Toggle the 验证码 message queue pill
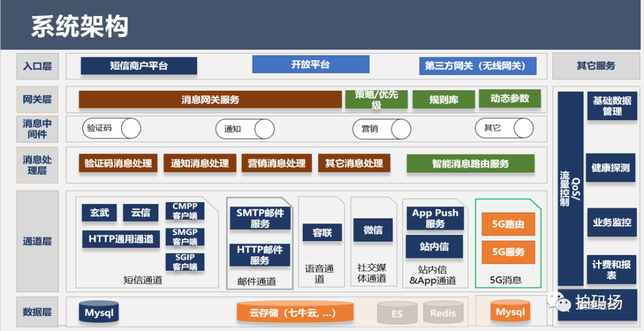Viewport: 644px width, 331px height. click(111, 128)
